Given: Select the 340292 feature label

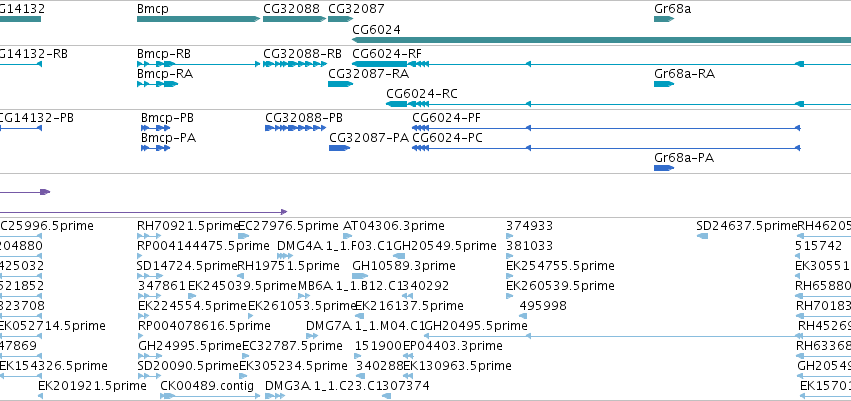Looking at the screenshot, I should pos(426,286).
